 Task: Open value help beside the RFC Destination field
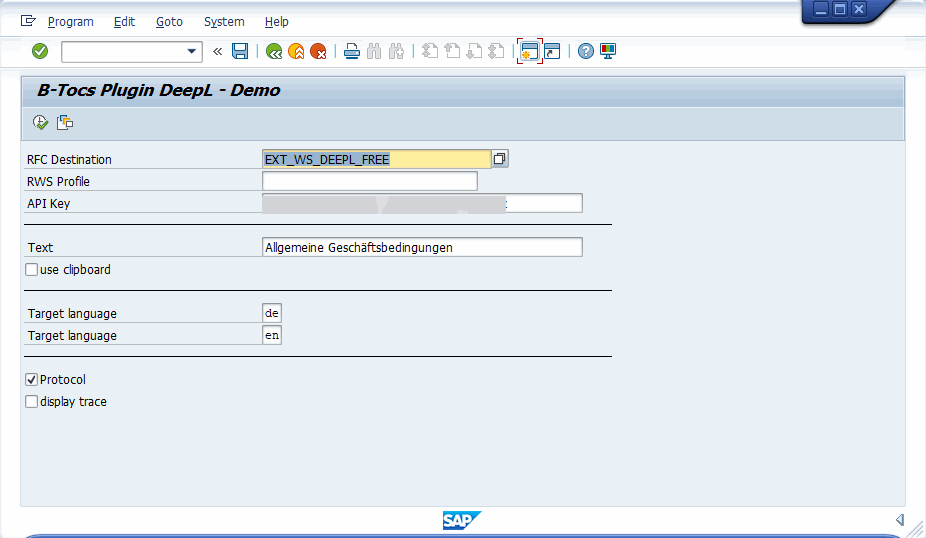coord(500,159)
